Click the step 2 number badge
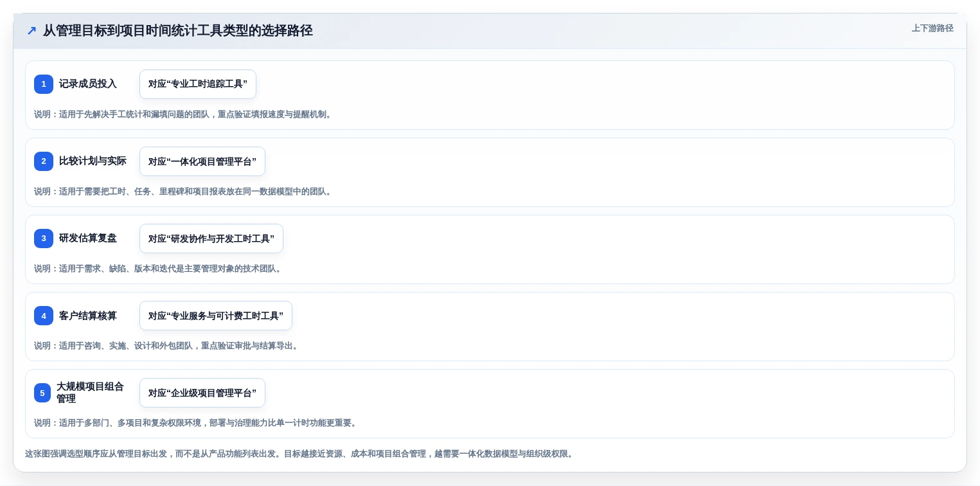Viewport: 980px width, 486px height. 44,161
